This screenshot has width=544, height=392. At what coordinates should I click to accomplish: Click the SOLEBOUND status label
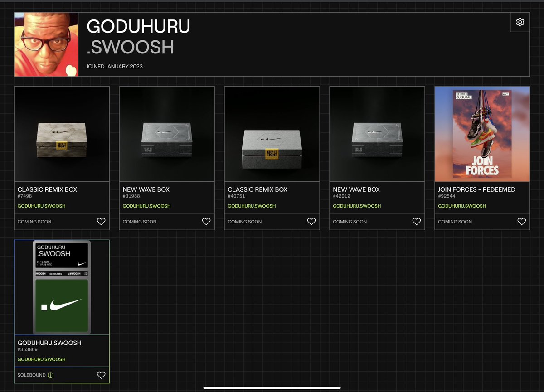pyautogui.click(x=31, y=375)
